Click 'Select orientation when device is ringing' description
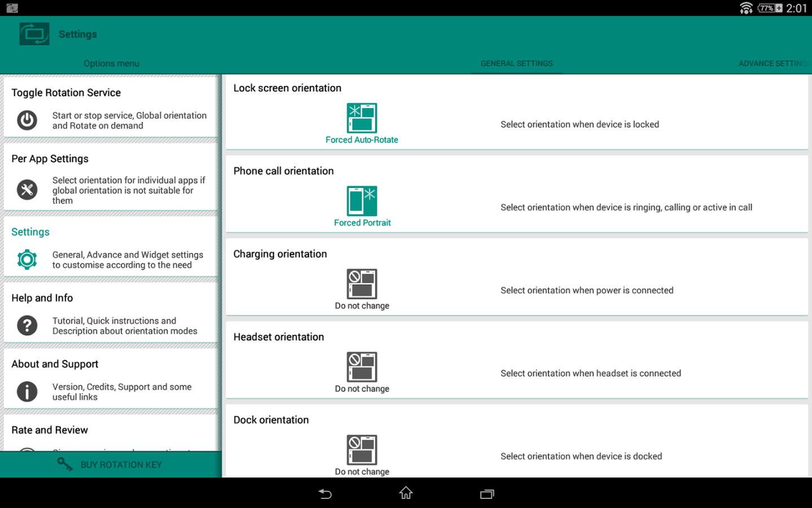812x508 pixels. [x=626, y=207]
